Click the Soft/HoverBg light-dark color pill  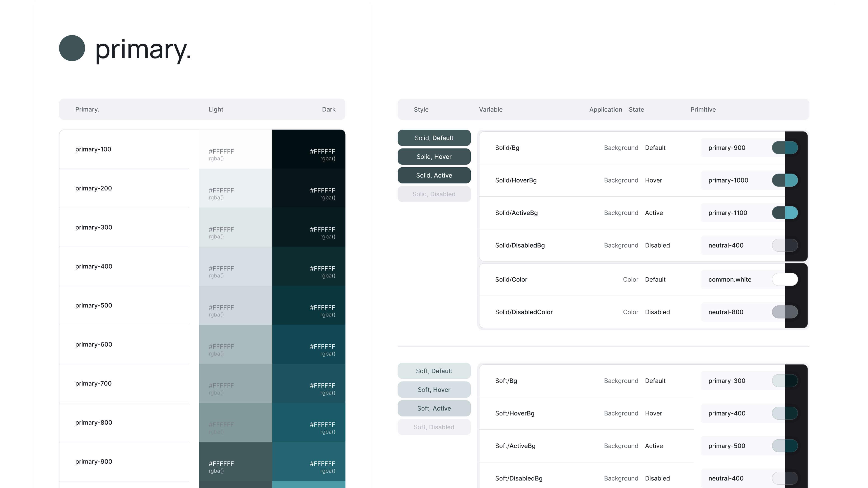click(x=785, y=413)
